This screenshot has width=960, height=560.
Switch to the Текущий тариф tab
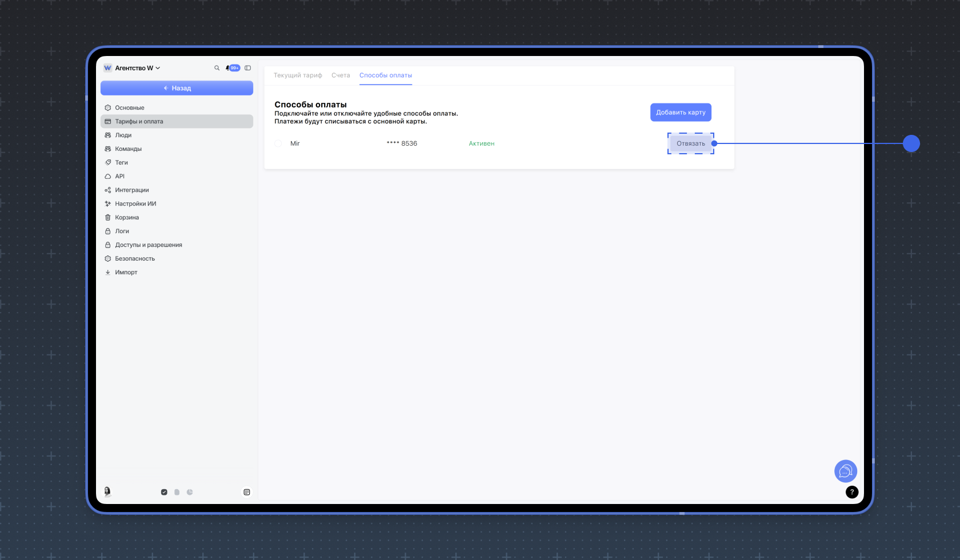click(x=298, y=75)
